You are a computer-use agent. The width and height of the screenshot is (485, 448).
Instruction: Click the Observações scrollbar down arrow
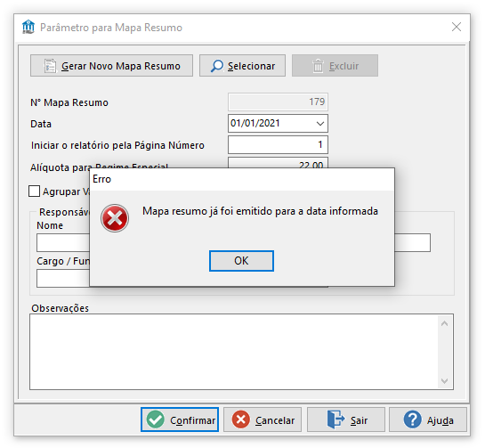(444, 380)
